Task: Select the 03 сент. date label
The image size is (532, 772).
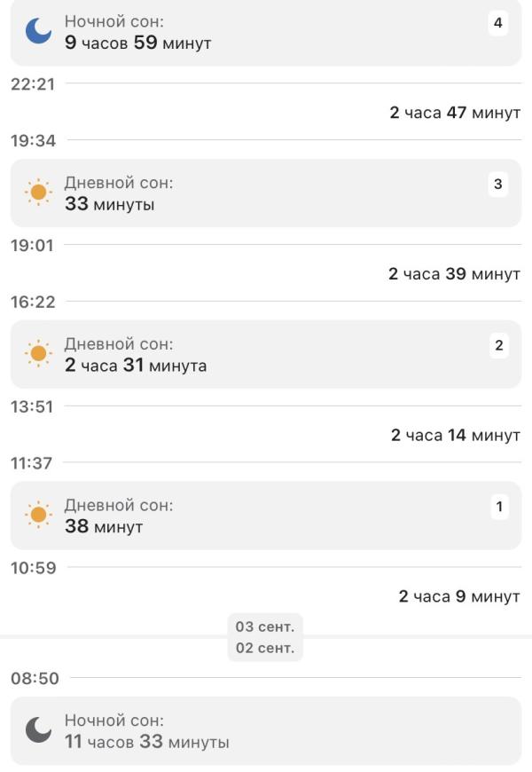Action: pos(265,626)
